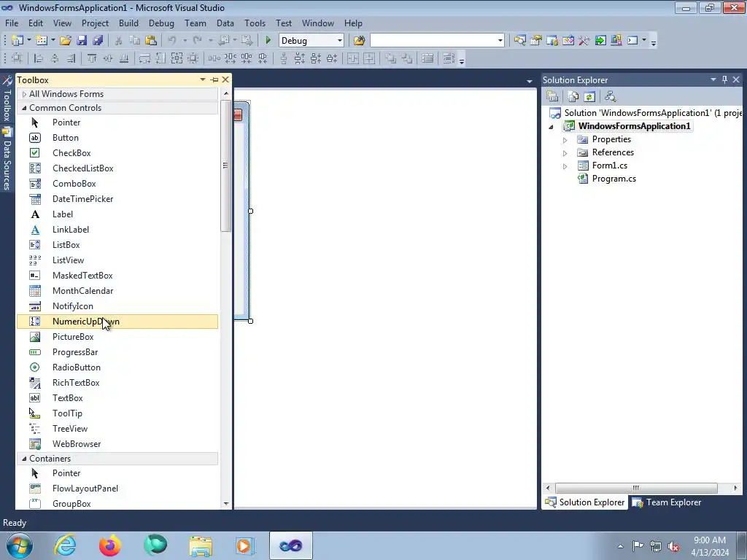Select the TextBox control in Toolbox
Screen dimensions: 747x560
pyautogui.click(x=117, y=397)
